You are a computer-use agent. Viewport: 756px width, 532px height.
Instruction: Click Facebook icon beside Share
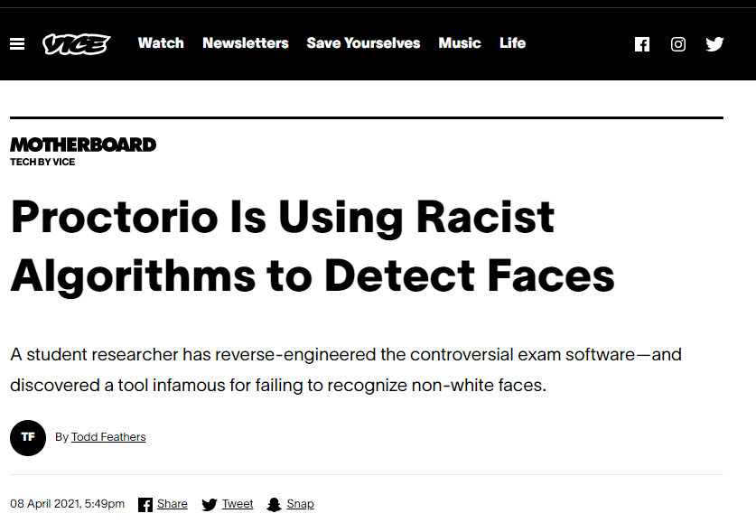[145, 505]
